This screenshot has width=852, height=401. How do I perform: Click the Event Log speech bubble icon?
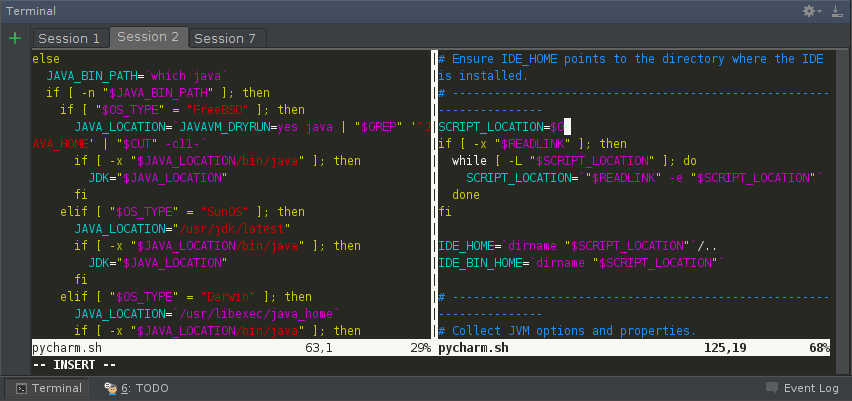pos(772,388)
